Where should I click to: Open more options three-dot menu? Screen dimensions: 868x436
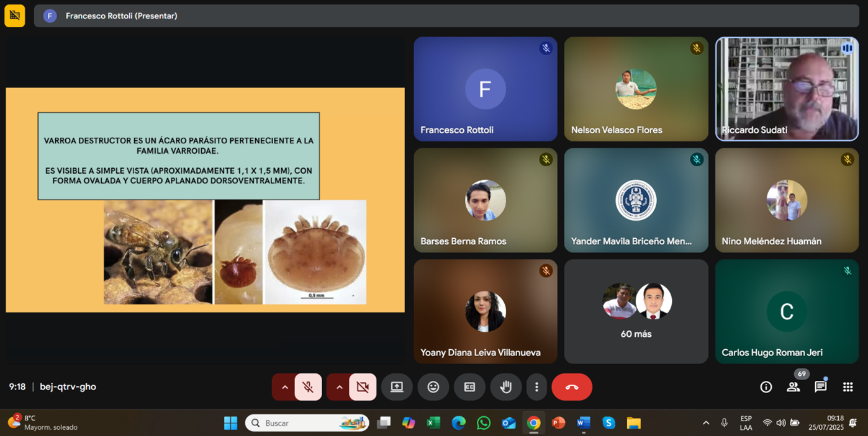pos(536,387)
